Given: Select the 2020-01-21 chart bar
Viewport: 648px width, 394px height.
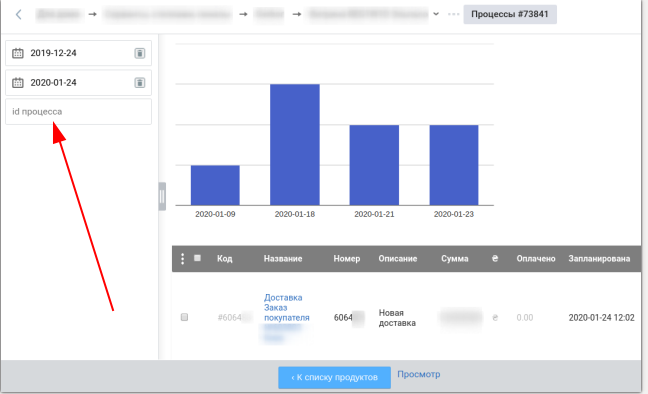Looking at the screenshot, I should pyautogui.click(x=374, y=165).
